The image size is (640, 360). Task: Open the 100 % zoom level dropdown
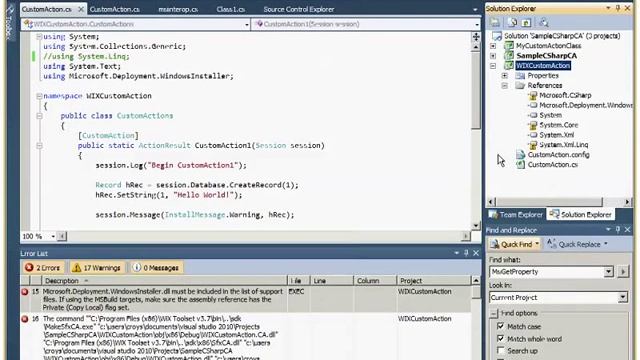53,236
